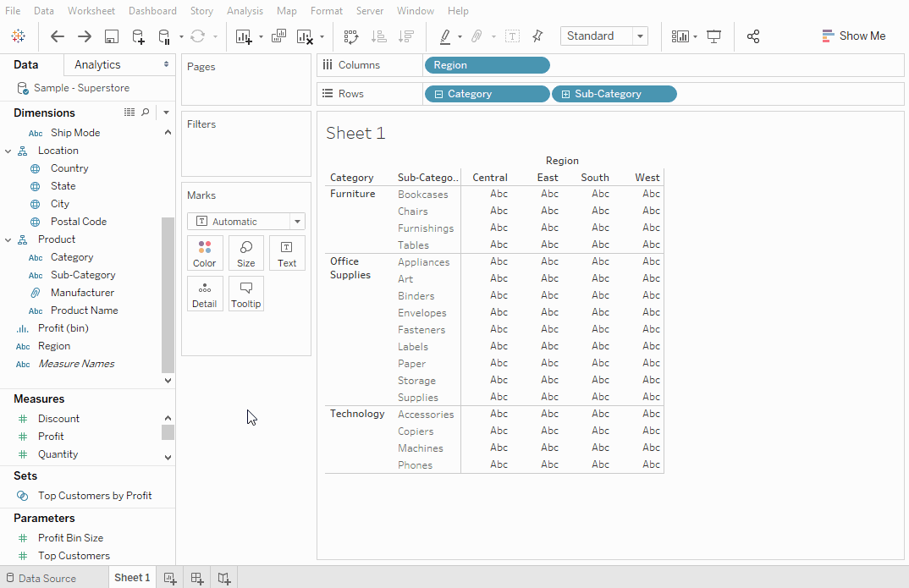Open the mark type dropdown showing Automatic

245,221
